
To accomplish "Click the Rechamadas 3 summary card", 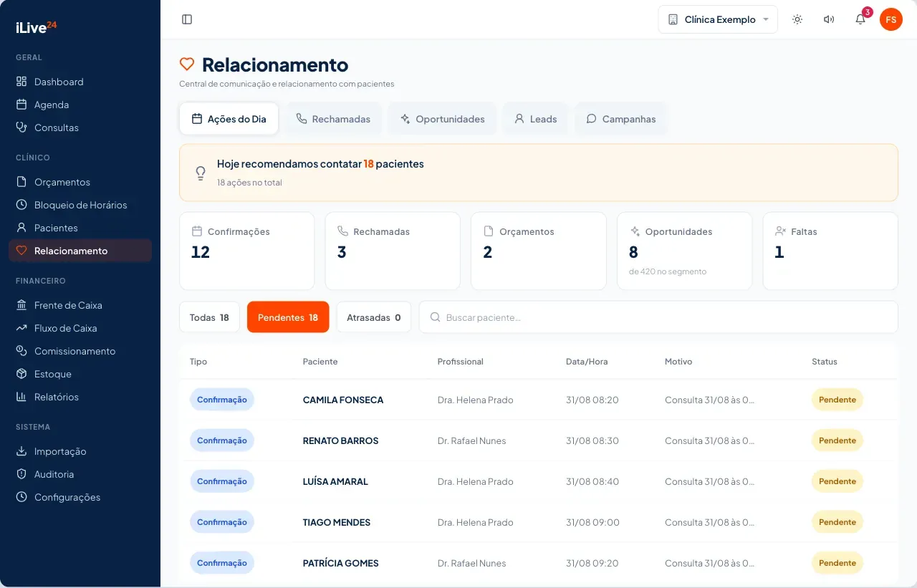I will click(x=393, y=251).
